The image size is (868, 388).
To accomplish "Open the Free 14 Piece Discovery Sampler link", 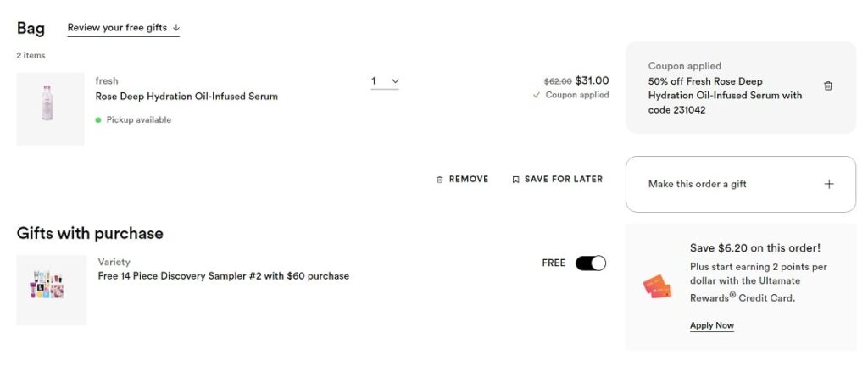I will pos(224,276).
